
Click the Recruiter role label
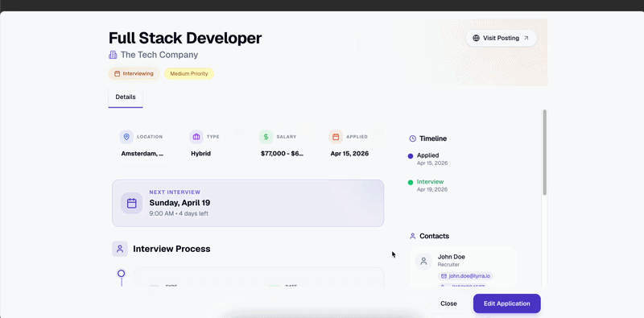[448, 265]
